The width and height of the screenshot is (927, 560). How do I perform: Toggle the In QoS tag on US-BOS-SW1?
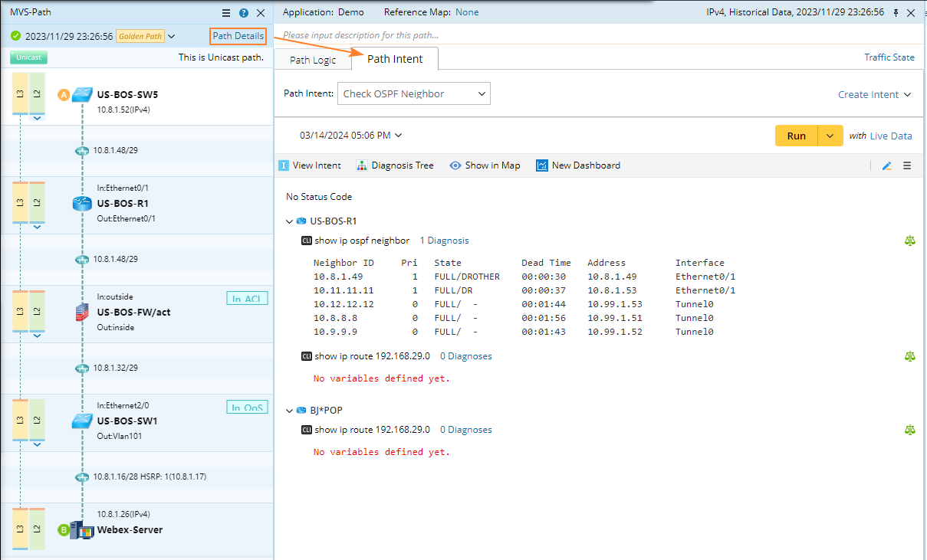247,407
